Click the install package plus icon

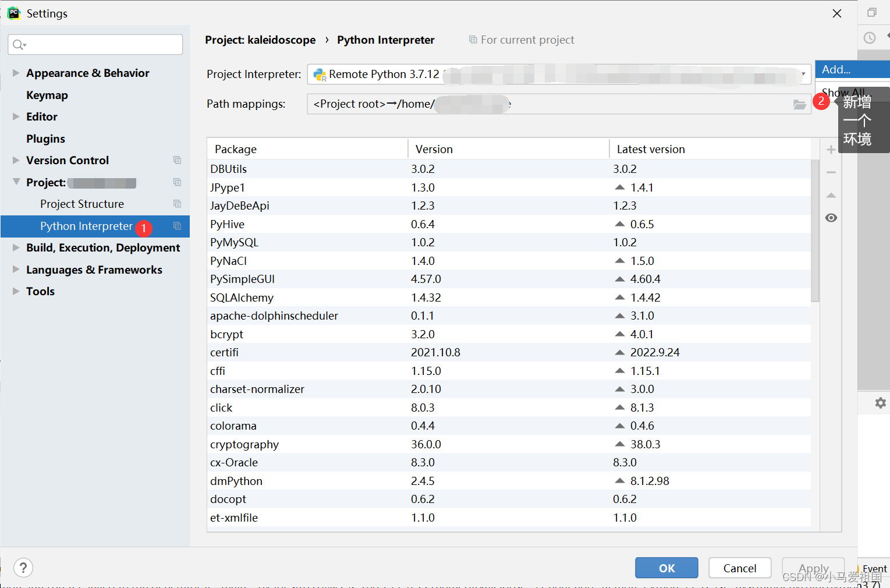(x=831, y=150)
